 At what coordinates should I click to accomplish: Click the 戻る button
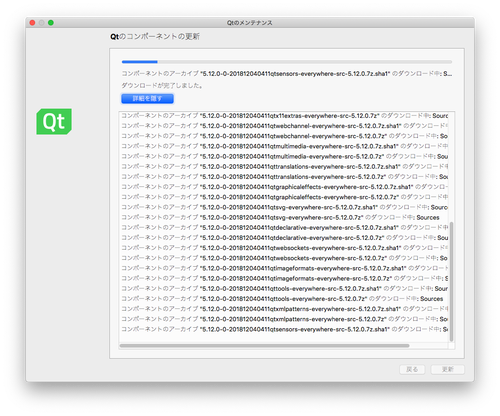pyautogui.click(x=412, y=369)
